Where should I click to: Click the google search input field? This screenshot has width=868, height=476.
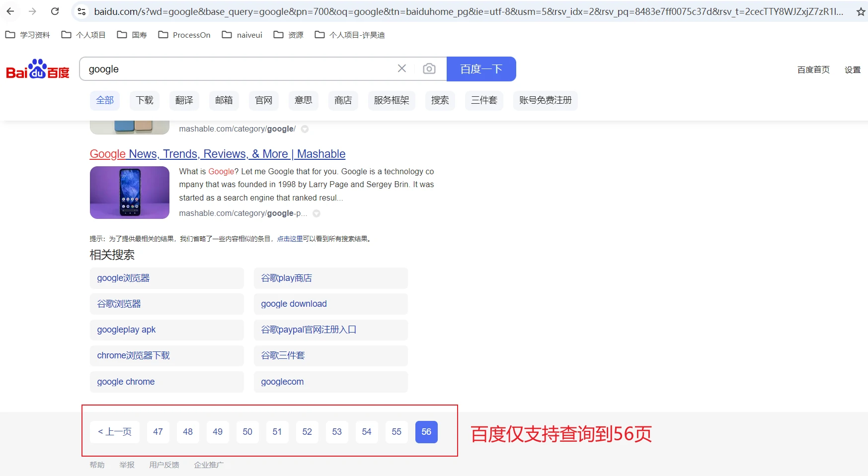point(238,69)
